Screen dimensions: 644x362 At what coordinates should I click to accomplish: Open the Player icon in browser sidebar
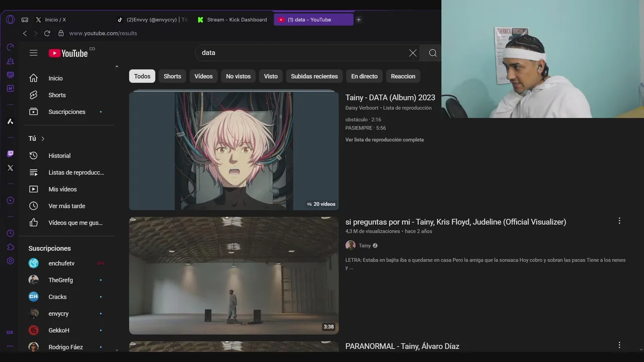coord(10,201)
